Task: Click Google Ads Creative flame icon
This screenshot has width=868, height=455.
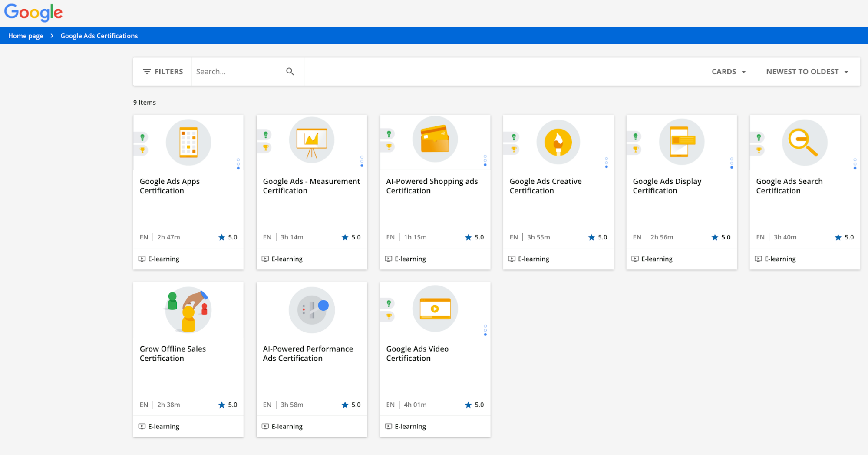Action: tap(558, 142)
